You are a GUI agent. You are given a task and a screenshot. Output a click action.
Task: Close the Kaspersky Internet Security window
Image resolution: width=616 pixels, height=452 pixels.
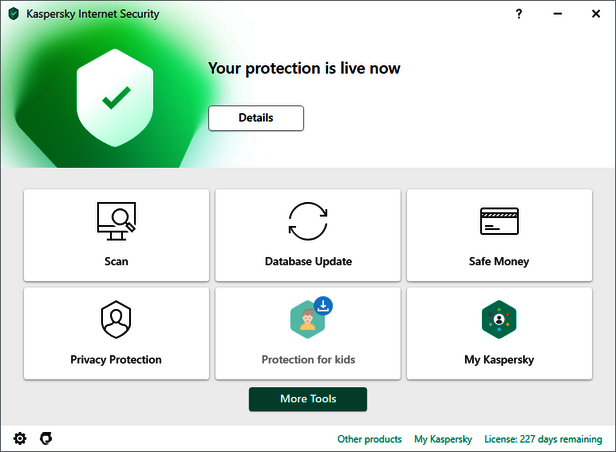595,14
